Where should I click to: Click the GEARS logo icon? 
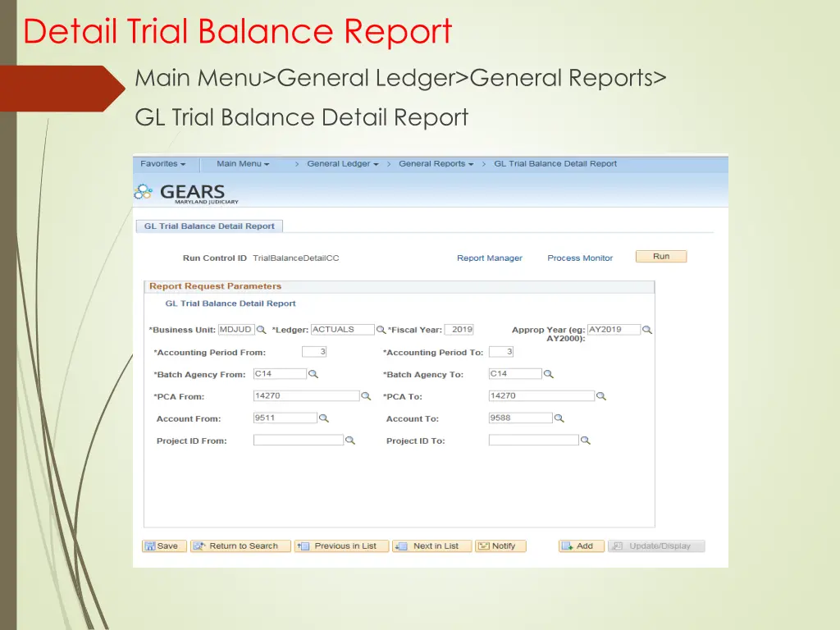click(x=143, y=192)
